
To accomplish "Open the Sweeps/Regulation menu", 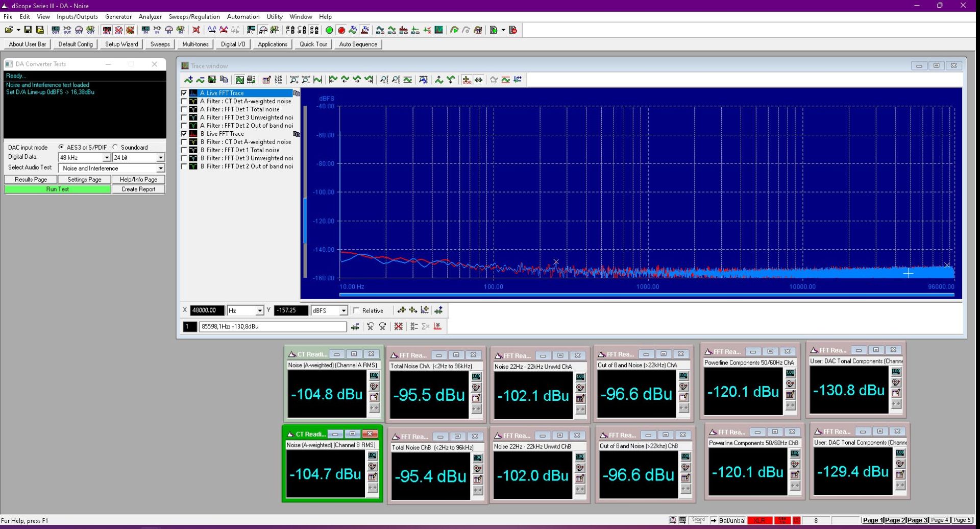I will point(194,17).
